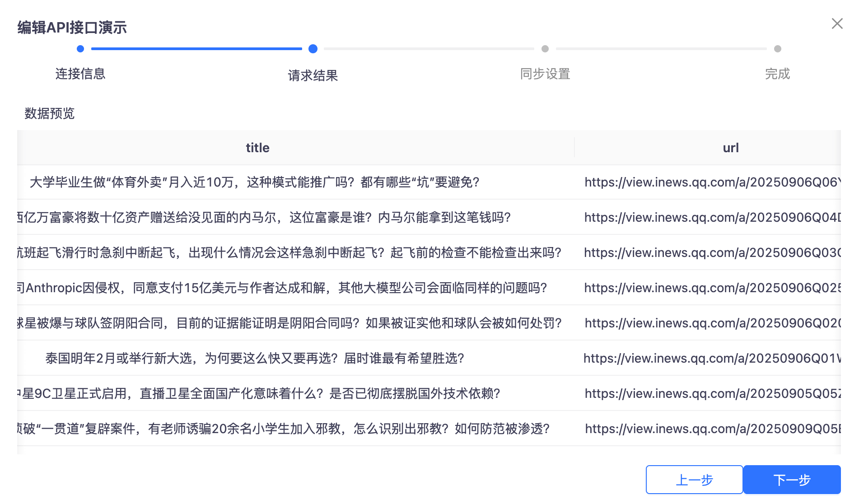The image size is (859, 504).
Task: Click the title column header
Action: click(x=257, y=148)
